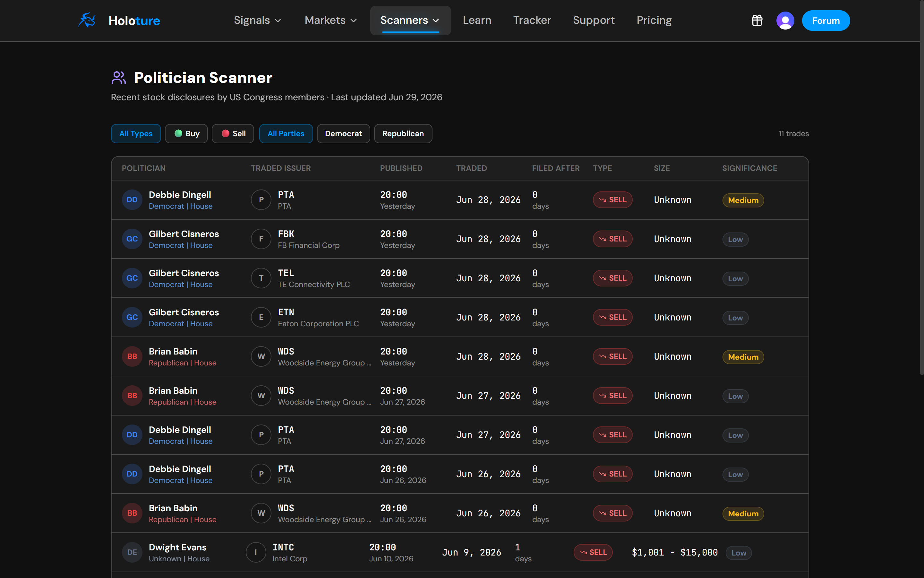Open the Pricing page
This screenshot has height=578, width=924.
(654, 20)
